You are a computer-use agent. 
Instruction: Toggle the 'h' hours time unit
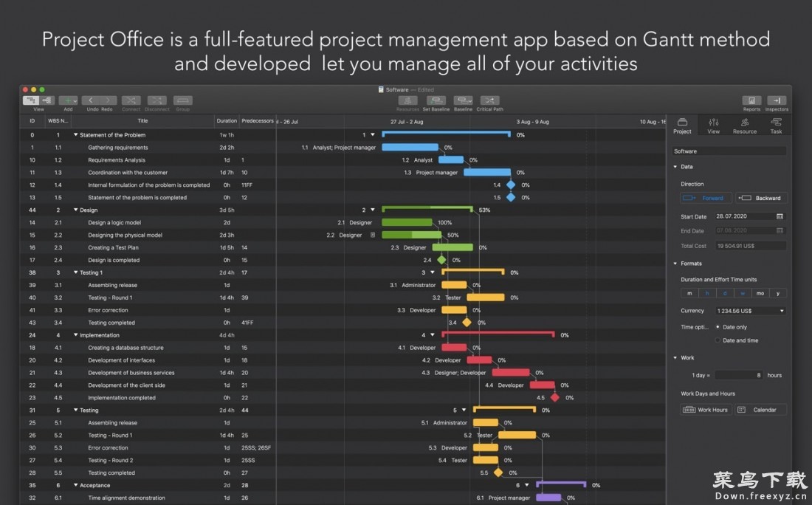(707, 293)
